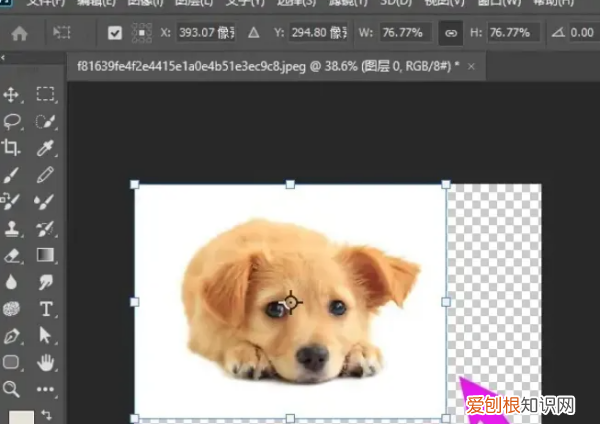600x424 pixels.
Task: Click the rotation angle field 0.00
Action: pos(583,33)
